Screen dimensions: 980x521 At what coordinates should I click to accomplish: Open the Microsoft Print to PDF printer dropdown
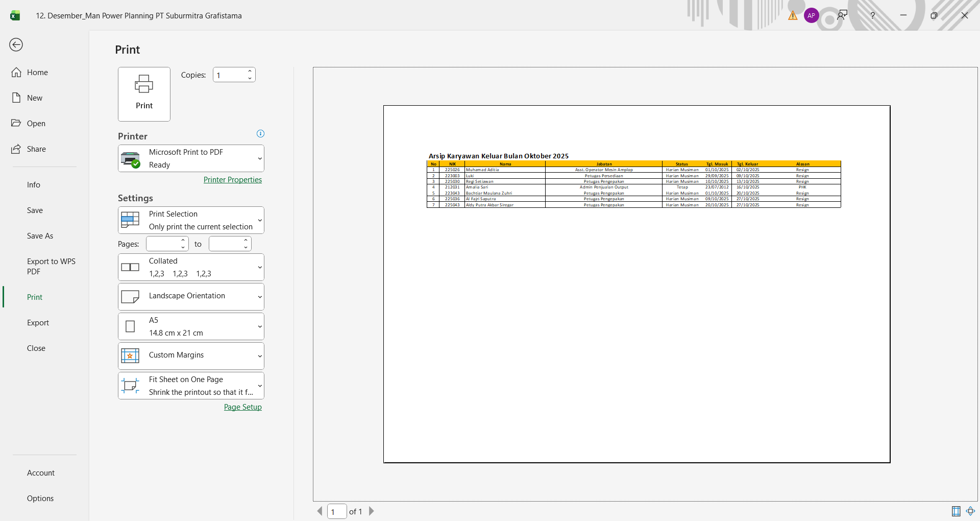[x=191, y=158]
